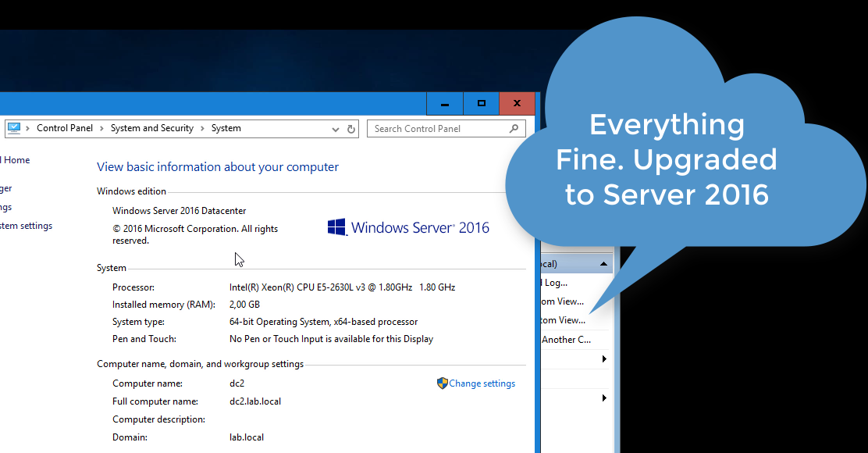868x453 pixels.
Task: Click the search magnifier icon
Action: point(514,128)
